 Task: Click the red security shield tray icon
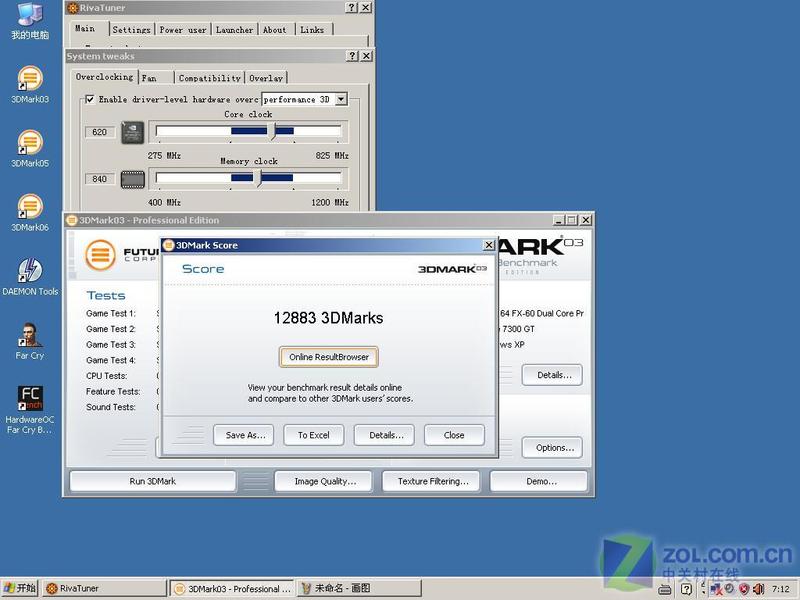(x=744, y=589)
